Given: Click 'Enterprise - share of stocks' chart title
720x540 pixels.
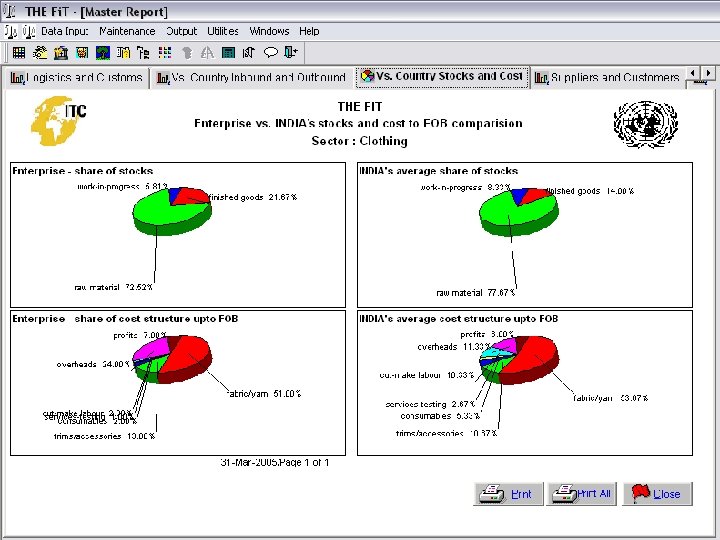Looking at the screenshot, I should 82,171.
